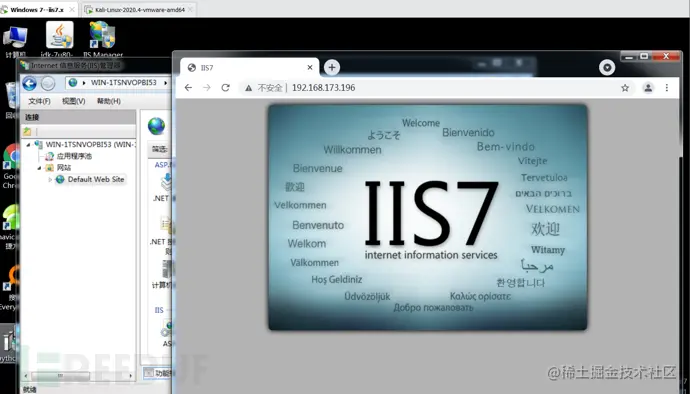The image size is (690, 394).
Task: Select 应用程序池 in connections tree
Action: click(x=74, y=156)
